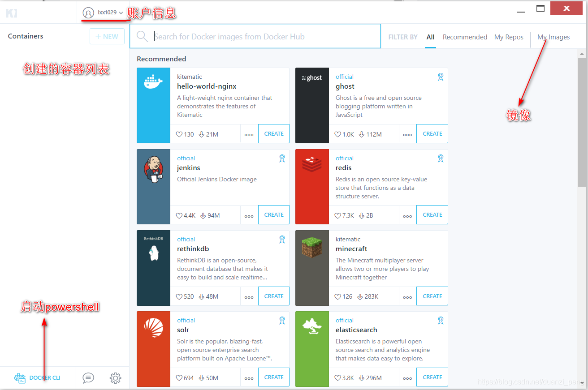Screen dimensions: 588x390
Task: Click the user avatar icon beside lxx1029
Action: point(89,13)
